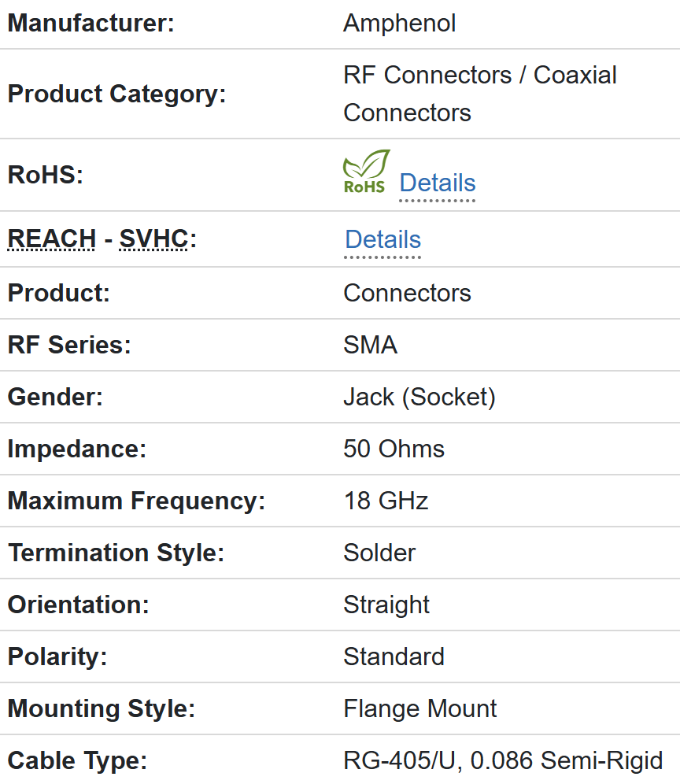The image size is (680, 784).
Task: Click the Standard polarity value
Action: click(394, 656)
